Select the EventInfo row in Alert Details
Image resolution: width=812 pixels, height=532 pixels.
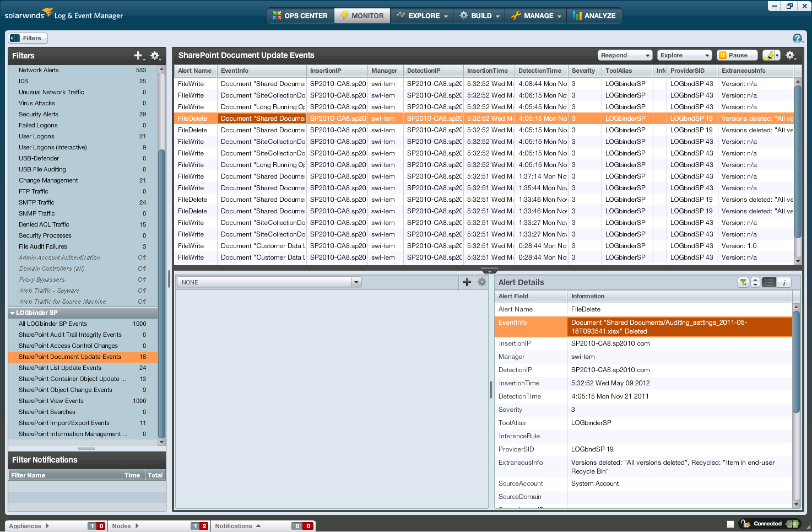[x=643, y=327]
